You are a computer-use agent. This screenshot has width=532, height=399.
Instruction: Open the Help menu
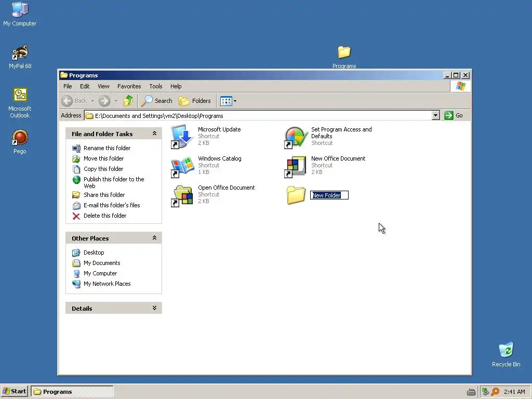pos(176,86)
